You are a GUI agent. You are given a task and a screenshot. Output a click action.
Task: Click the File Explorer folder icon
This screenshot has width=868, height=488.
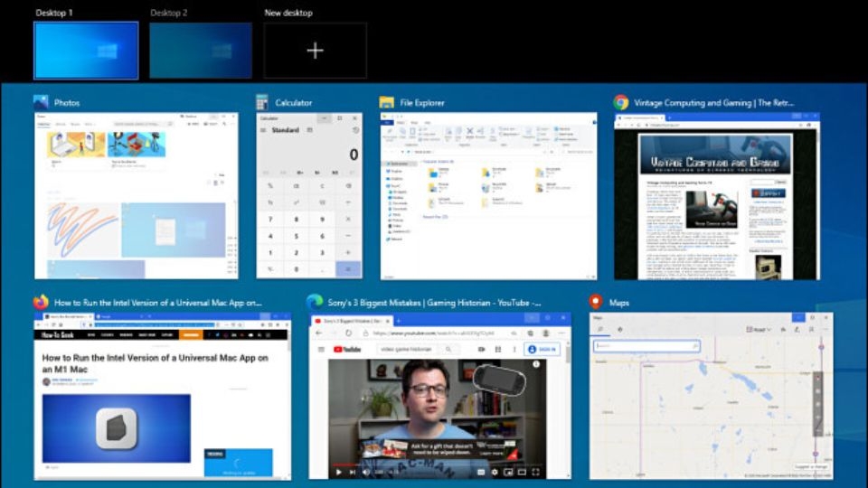click(387, 102)
